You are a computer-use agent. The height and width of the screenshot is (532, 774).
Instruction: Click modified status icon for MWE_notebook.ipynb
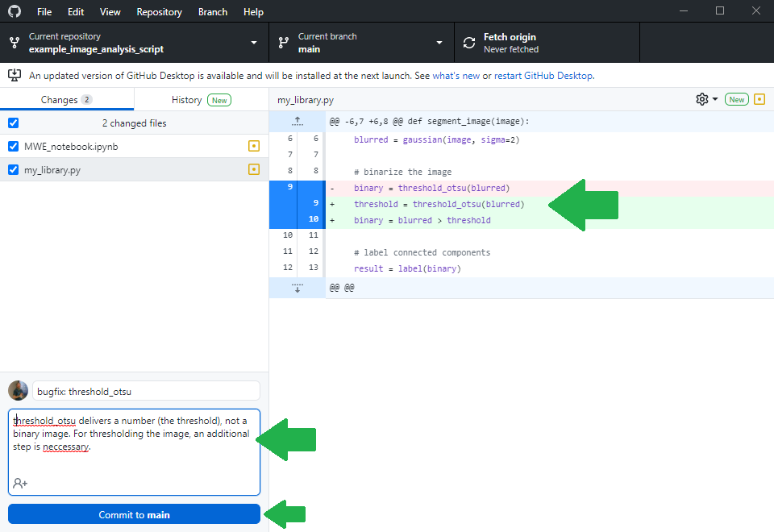pos(254,147)
